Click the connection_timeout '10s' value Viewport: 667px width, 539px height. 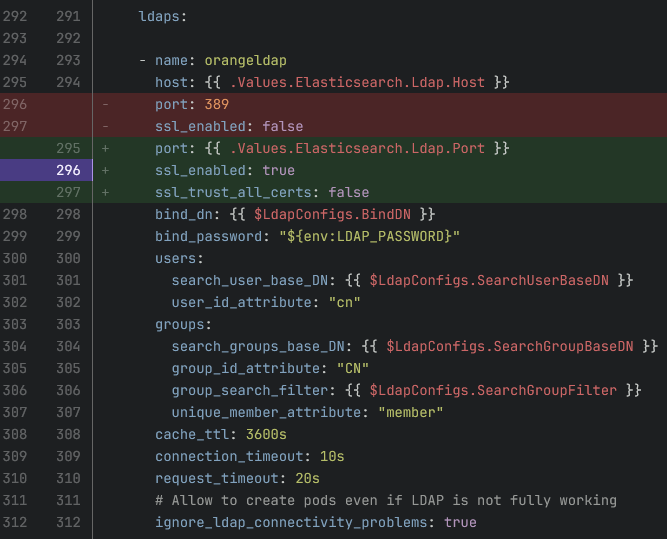click(x=332, y=456)
